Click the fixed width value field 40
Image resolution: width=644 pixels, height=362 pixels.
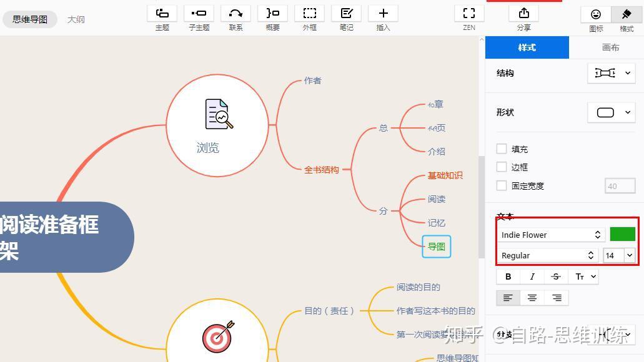tap(620, 186)
